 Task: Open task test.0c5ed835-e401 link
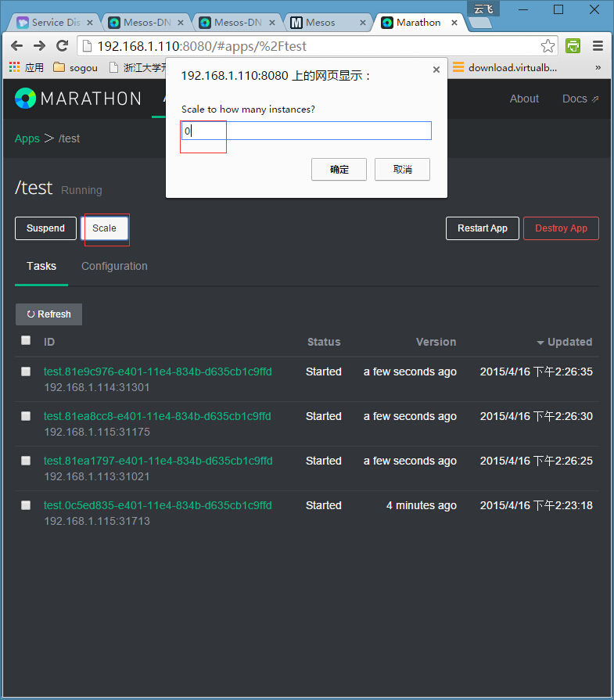click(158, 505)
